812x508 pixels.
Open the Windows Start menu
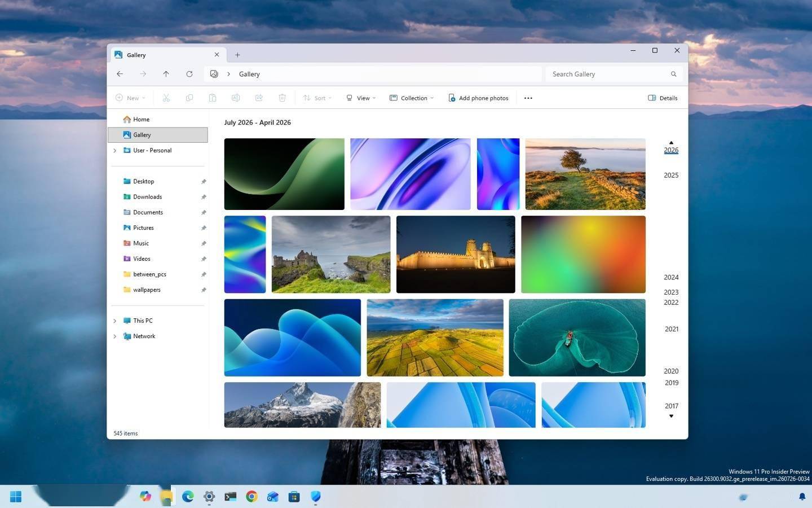coord(16,496)
